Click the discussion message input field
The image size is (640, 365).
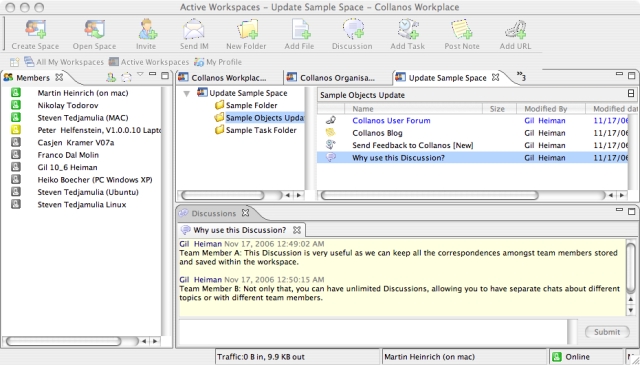373,332
